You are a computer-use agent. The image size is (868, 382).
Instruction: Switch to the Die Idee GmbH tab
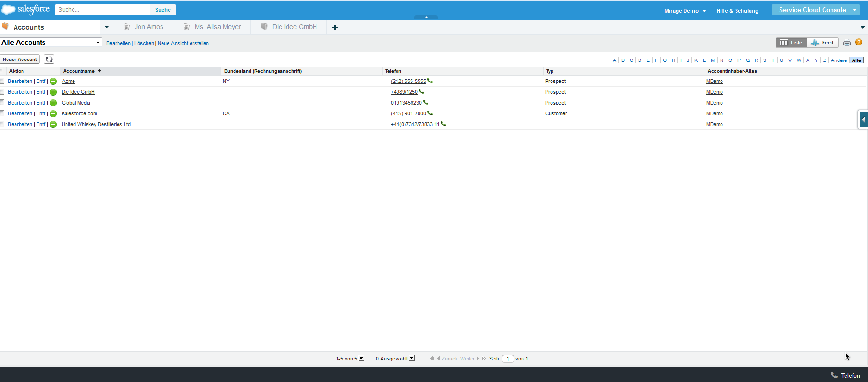[x=289, y=27]
